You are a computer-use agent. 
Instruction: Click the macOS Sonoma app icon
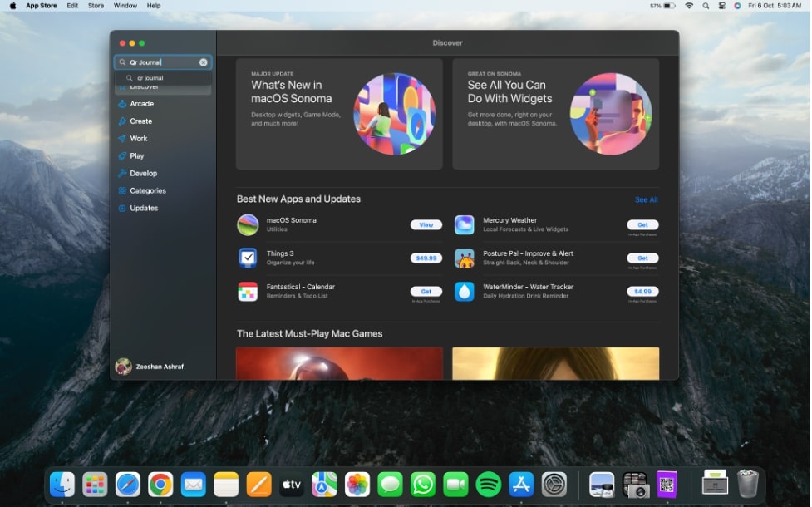(x=248, y=224)
